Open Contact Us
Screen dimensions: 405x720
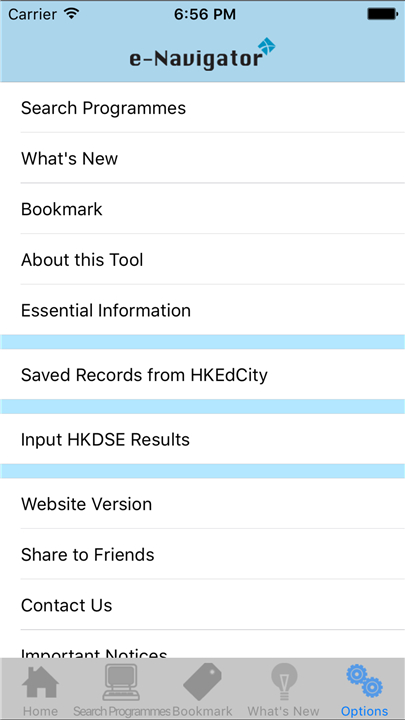tap(202, 605)
